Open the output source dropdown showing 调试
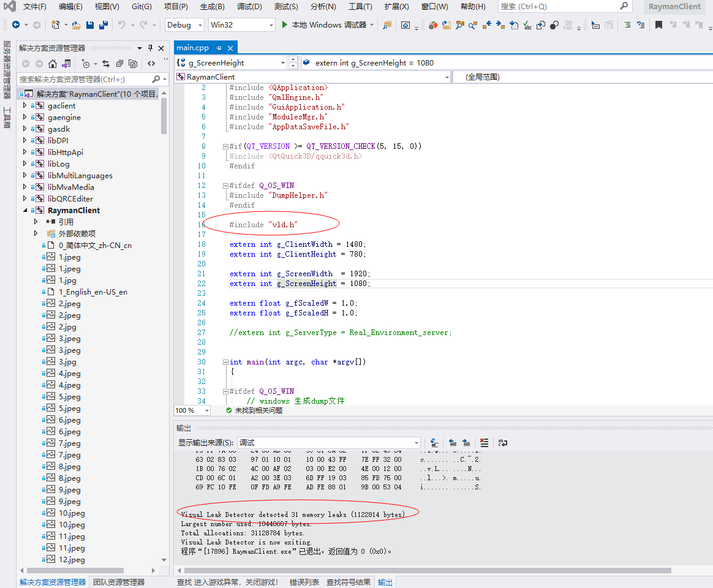The width and height of the screenshot is (713, 588). (416, 442)
